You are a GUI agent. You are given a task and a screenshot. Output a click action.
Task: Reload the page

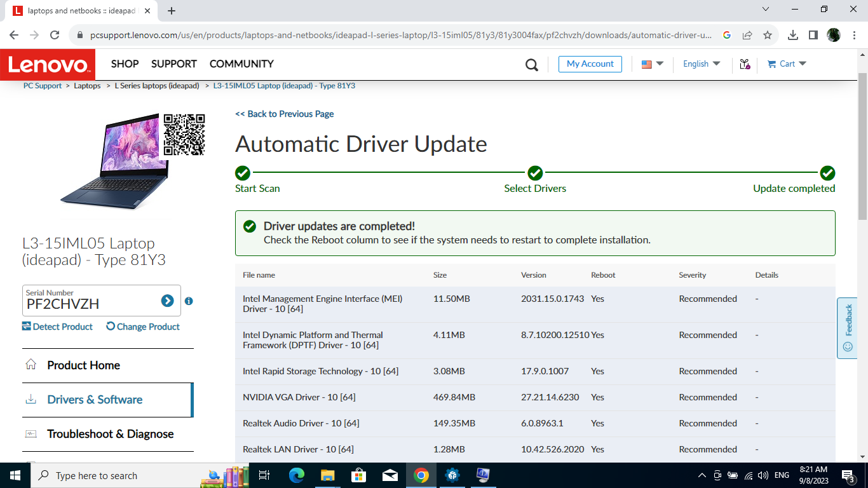click(x=55, y=35)
